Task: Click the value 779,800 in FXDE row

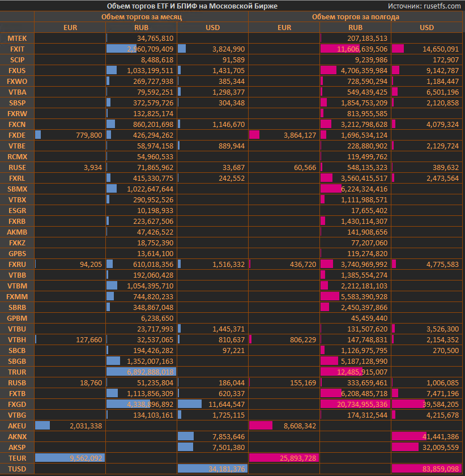Action: coord(89,135)
